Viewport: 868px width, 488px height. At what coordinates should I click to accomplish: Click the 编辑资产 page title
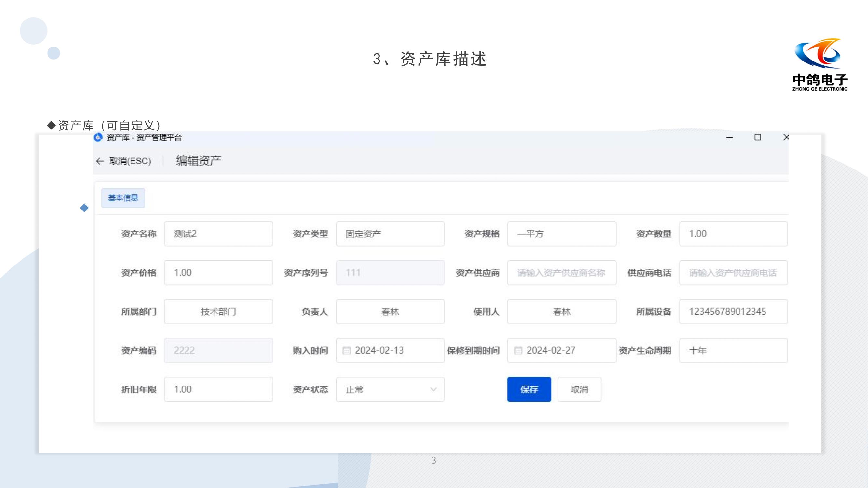(199, 161)
